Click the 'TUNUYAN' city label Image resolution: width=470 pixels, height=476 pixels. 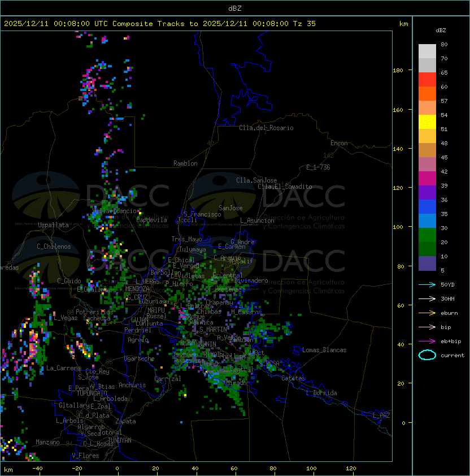coord(119,440)
